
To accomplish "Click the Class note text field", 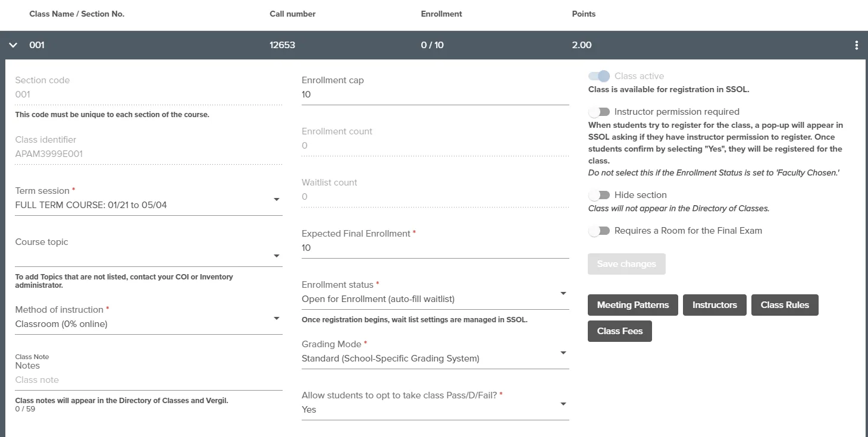I will (149, 381).
